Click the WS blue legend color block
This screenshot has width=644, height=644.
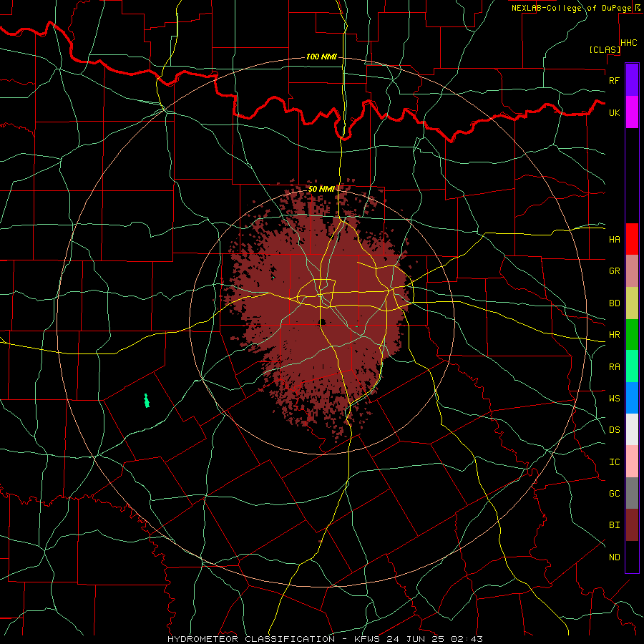(x=632, y=398)
